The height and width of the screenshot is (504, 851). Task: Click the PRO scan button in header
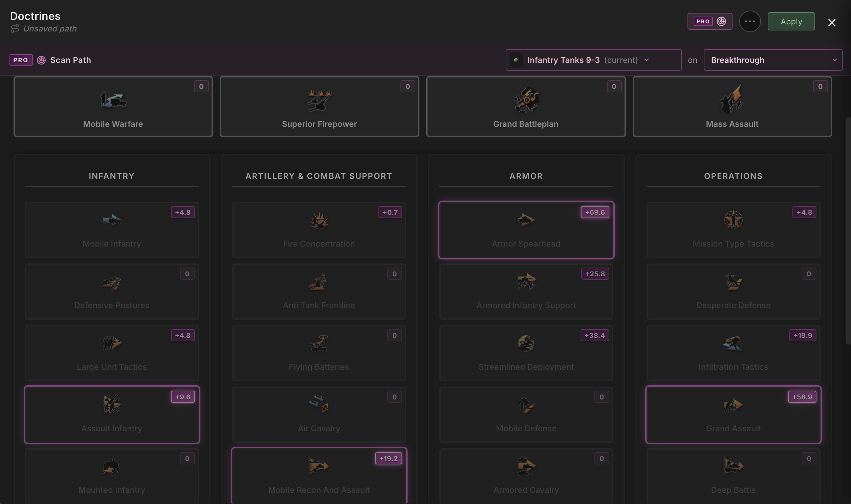pyautogui.click(x=710, y=21)
